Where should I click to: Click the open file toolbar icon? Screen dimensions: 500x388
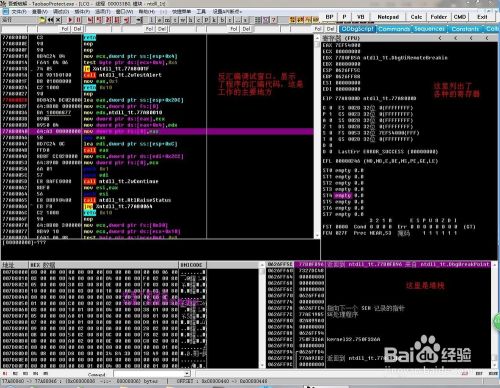coord(42,20)
